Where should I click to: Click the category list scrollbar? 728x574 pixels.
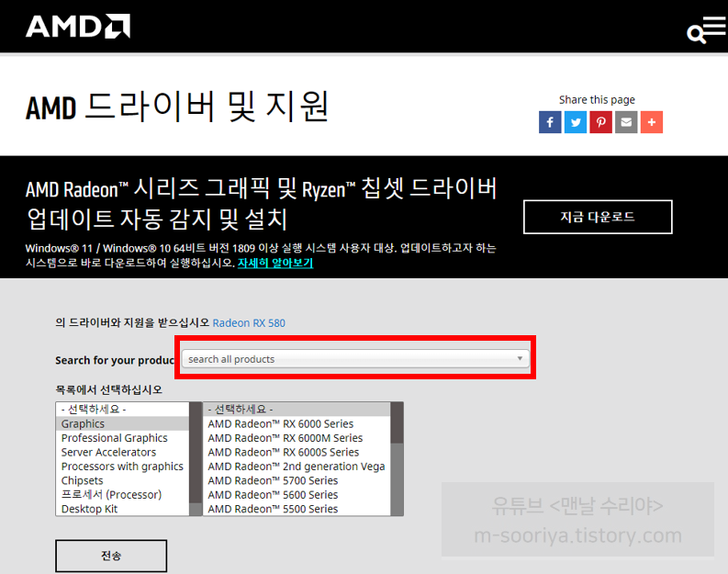click(196, 459)
